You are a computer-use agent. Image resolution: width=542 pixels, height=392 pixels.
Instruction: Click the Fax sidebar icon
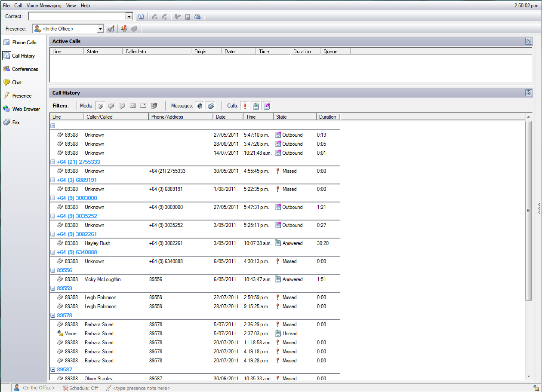click(6, 122)
